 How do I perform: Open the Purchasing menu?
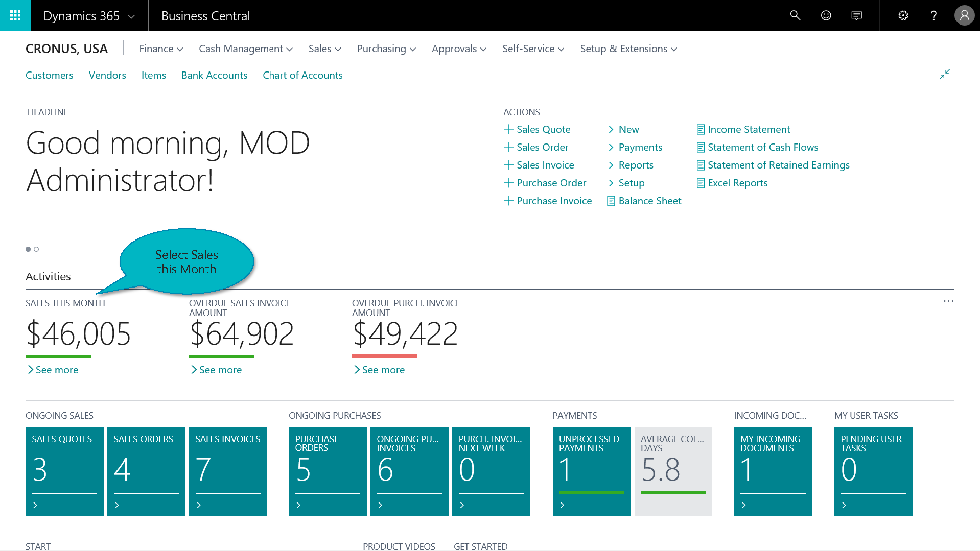coord(386,49)
